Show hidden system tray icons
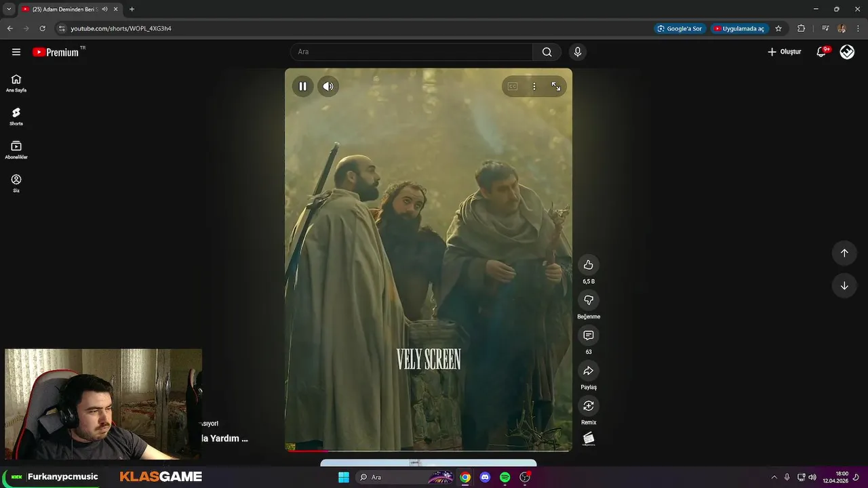This screenshot has width=868, height=488. click(x=774, y=477)
